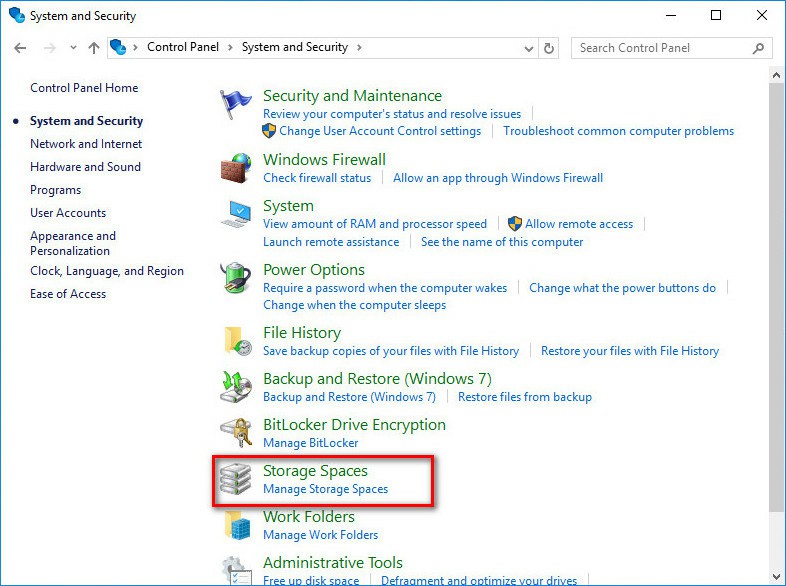Image resolution: width=786 pixels, height=586 pixels.
Task: Open the recent locations dropdown arrow
Action: [x=73, y=48]
